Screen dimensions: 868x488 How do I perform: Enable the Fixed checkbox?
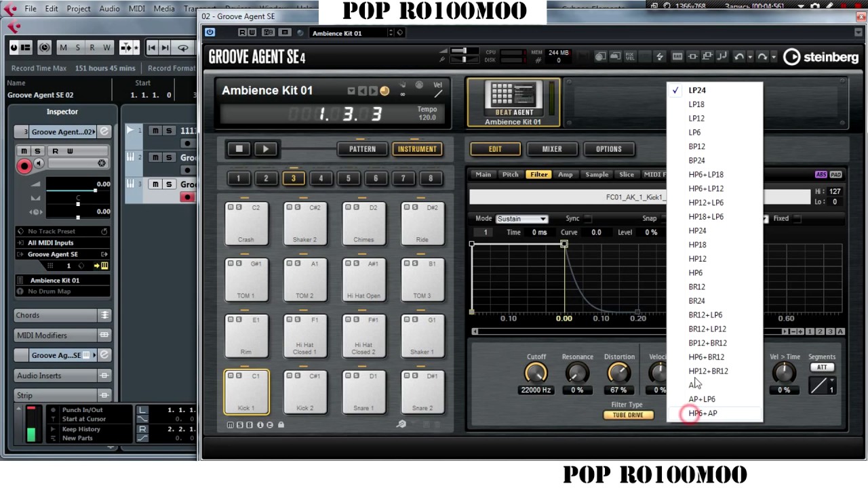(797, 218)
